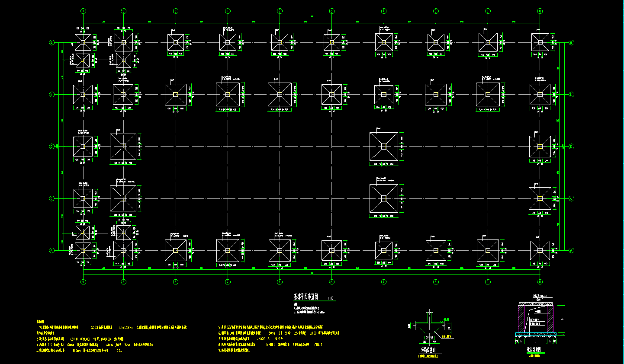Select the footing at axis D-2
624x364 pixels.
pyautogui.click(x=123, y=147)
